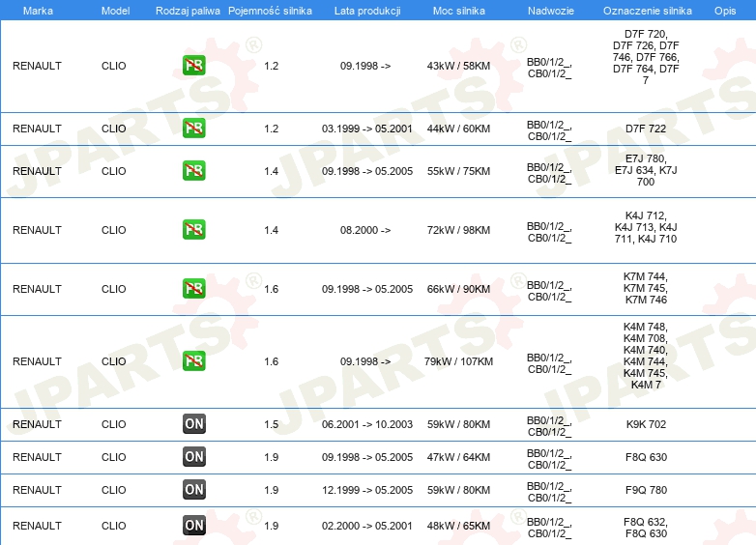Image resolution: width=756 pixels, height=545 pixels.
Task: Click the petrol icon for 55kW / 75KM
Action: coord(193,171)
